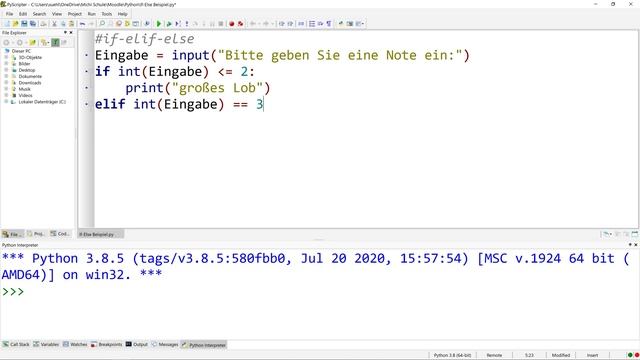This screenshot has height=360, width=640.
Task: Click the Paste clipboard icon
Action: 71,24
